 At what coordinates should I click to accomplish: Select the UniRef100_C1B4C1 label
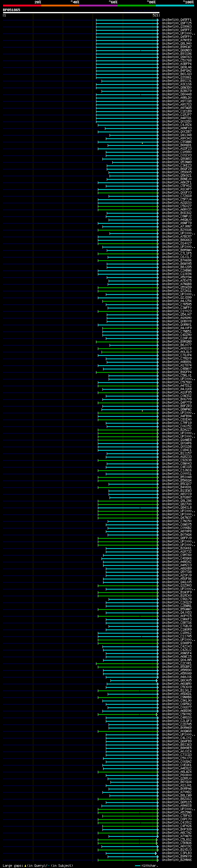tap(176, 450)
